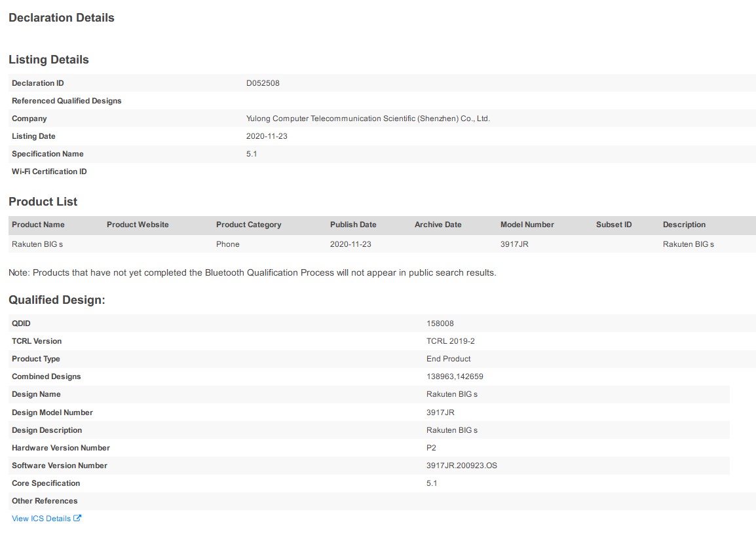Click the Yulong Computer Telecommunication company name
756x533 pixels.
368,119
